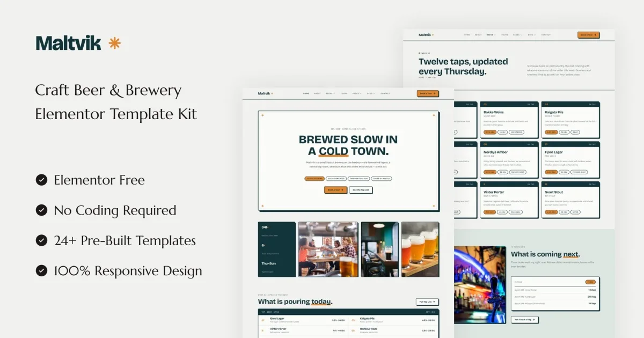
Task: Open the dark bar counter photo
Action: [380, 249]
